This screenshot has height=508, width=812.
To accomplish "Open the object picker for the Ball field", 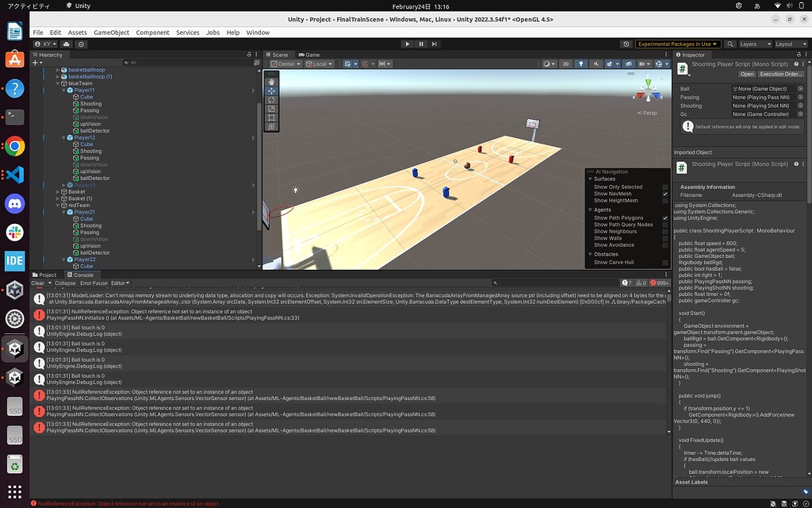I will (x=802, y=88).
